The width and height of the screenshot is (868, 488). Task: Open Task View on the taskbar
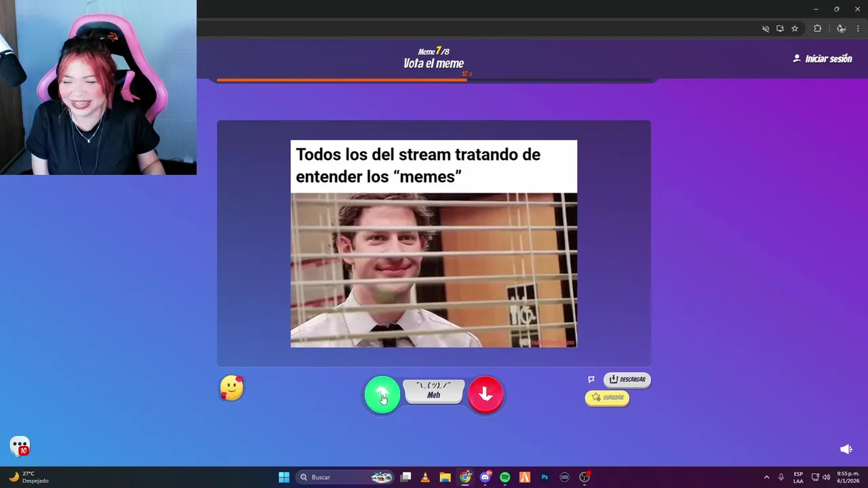pos(406,477)
